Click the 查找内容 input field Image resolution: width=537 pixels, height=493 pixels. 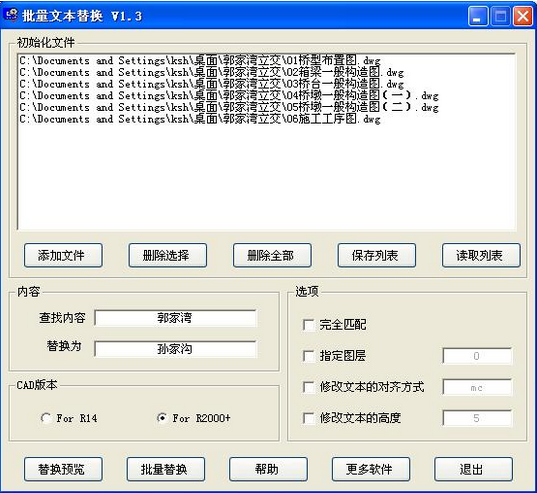(x=175, y=318)
